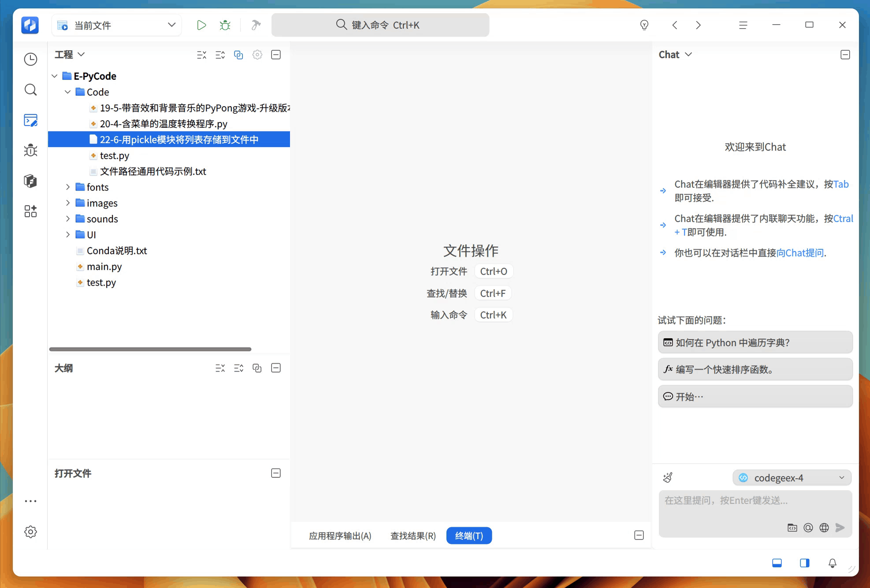Click the green Run button
Screen dimensions: 870x588
coord(201,25)
